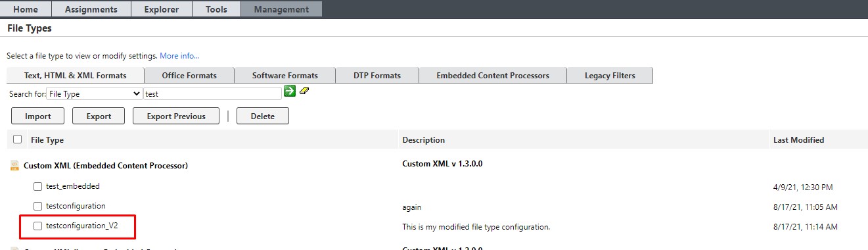Check the testconfiguration checkbox
The height and width of the screenshot is (250, 868).
pos(38,206)
